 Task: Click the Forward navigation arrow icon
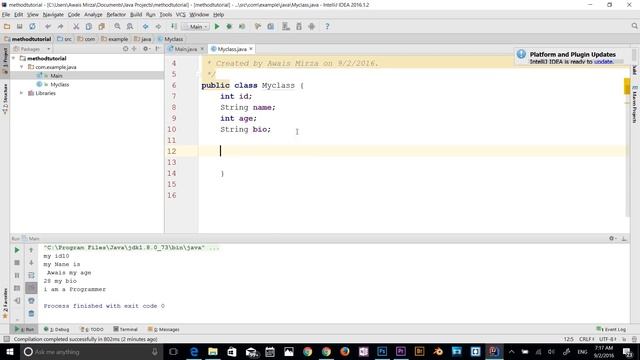(158, 27)
